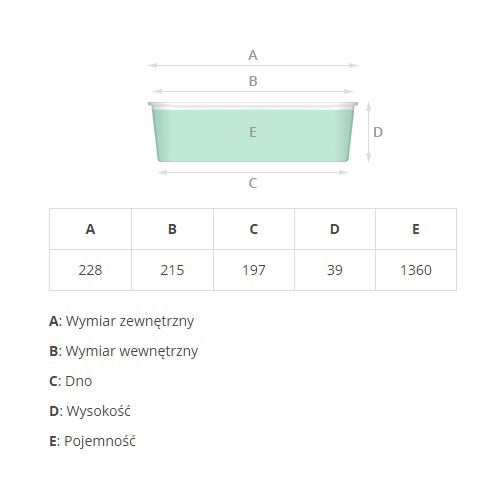Click the 'Wymiar zewnętrzny' legend text
Viewport: 500px width, 500px height.
pyautogui.click(x=130, y=321)
